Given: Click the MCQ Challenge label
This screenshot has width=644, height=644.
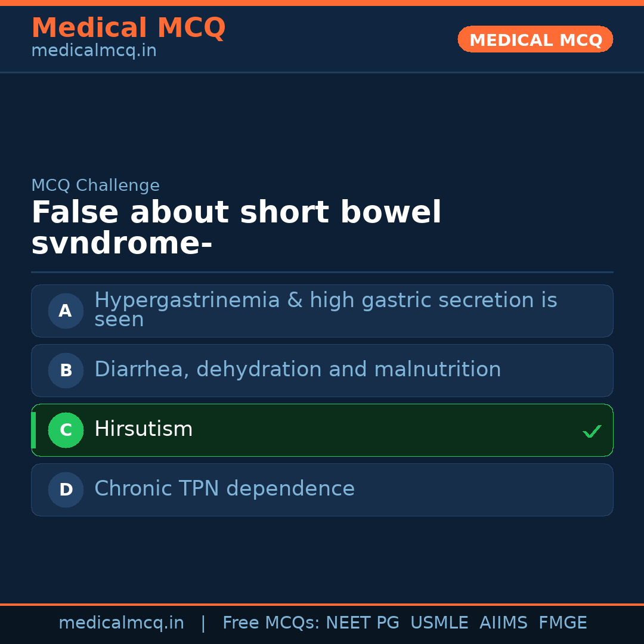Looking at the screenshot, I should pos(95,185).
